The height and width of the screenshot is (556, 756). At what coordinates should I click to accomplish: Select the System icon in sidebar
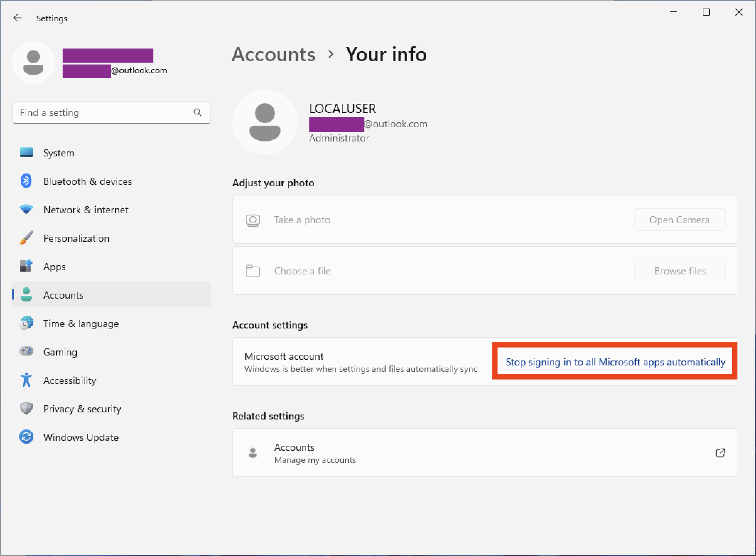(26, 153)
